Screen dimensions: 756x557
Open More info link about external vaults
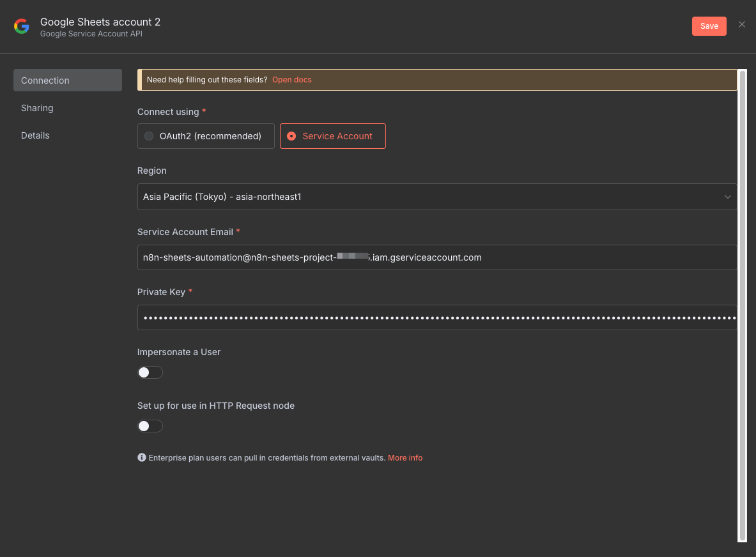pyautogui.click(x=405, y=458)
